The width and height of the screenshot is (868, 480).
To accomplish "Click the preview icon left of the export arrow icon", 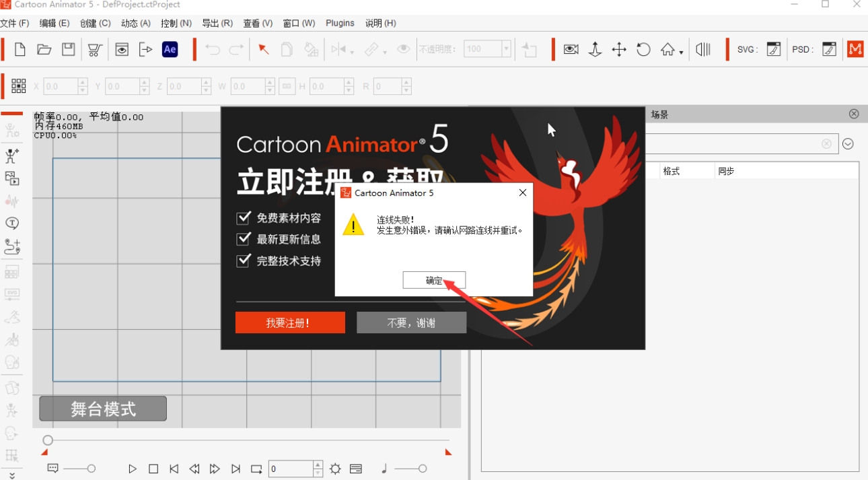I will 122,49.
